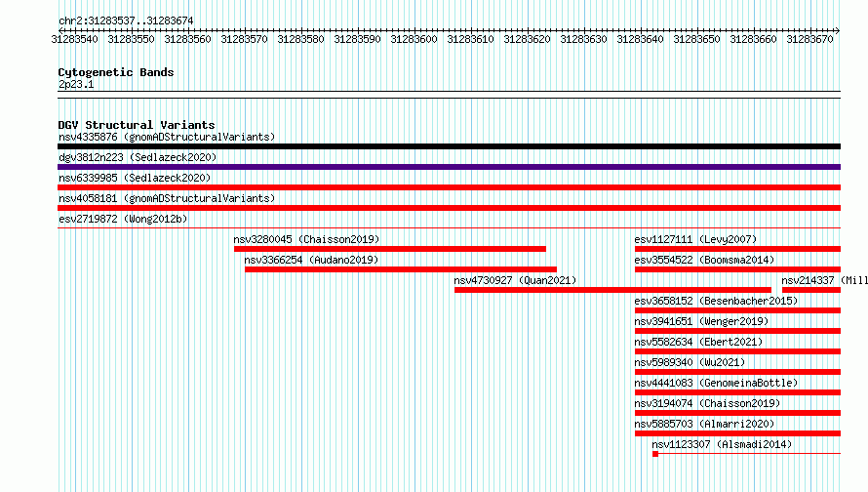Click the black nsv4335876 variant bar
This screenshot has height=492, width=868.
[449, 146]
